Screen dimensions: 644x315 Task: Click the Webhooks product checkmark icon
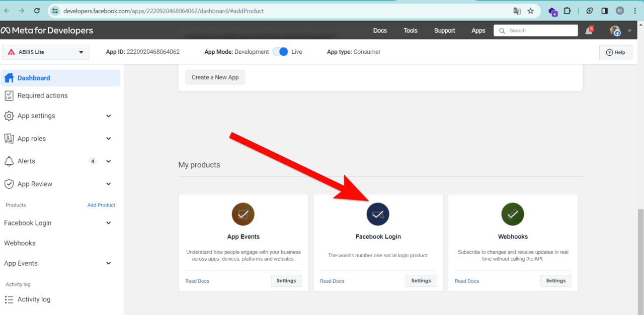tap(513, 215)
